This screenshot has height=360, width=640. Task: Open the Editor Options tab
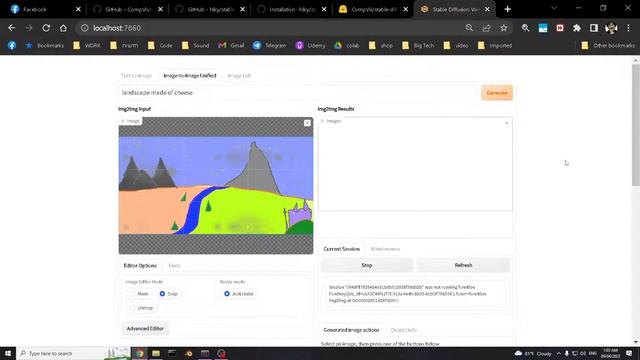(140, 266)
